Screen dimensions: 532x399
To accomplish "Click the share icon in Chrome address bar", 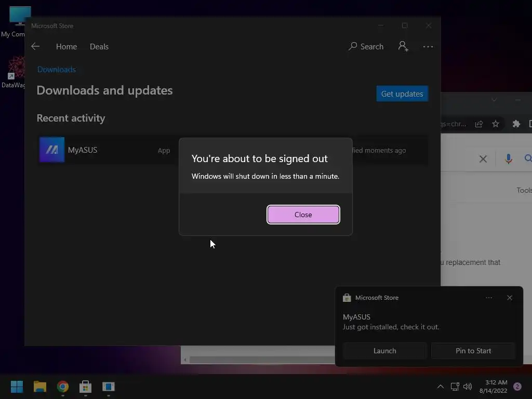I will pyautogui.click(x=478, y=124).
